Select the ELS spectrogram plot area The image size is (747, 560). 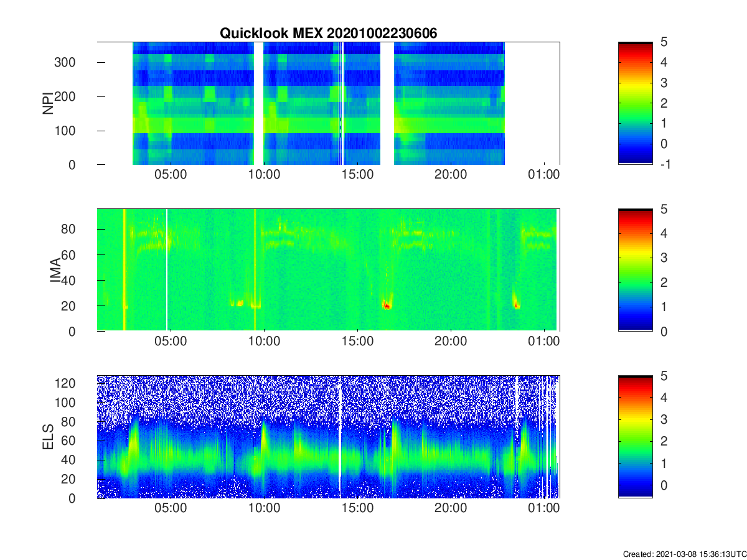pyautogui.click(x=328, y=437)
